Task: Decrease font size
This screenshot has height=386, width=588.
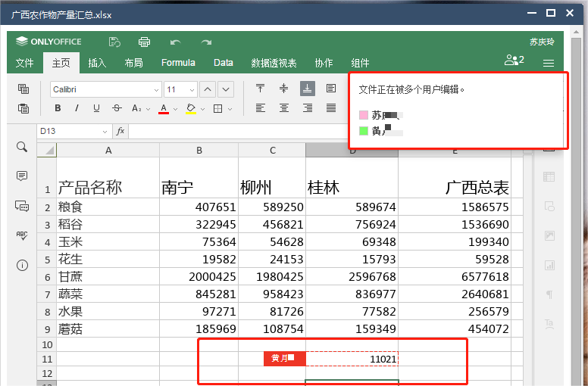Action: 226,89
